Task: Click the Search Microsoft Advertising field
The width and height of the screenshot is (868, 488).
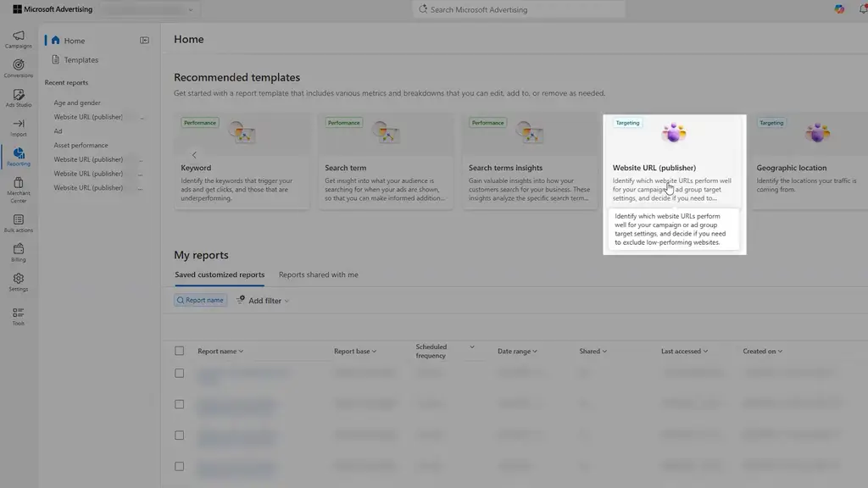Action: coord(519,9)
